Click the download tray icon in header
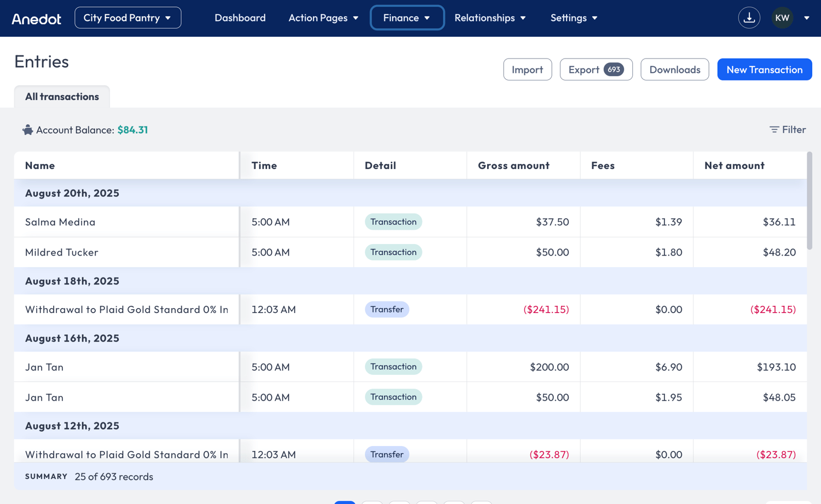This screenshot has height=504, width=821. pyautogui.click(x=749, y=18)
